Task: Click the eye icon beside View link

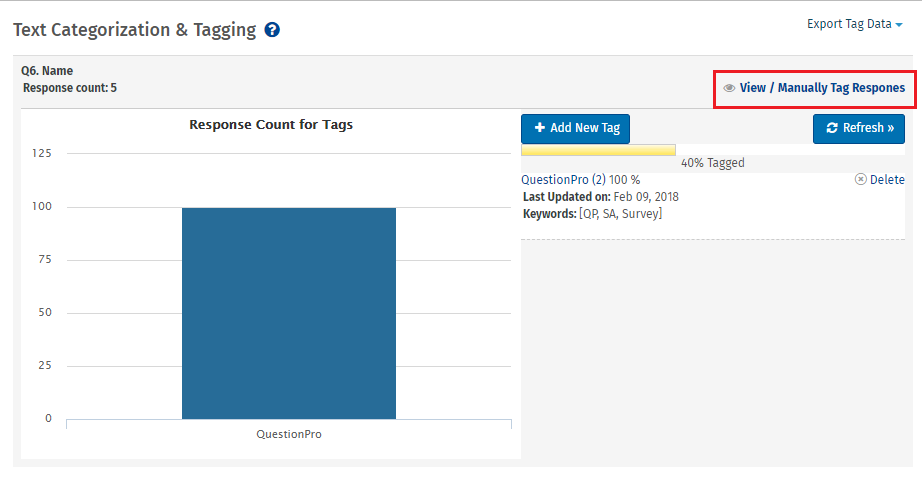Action: pyautogui.click(x=729, y=88)
